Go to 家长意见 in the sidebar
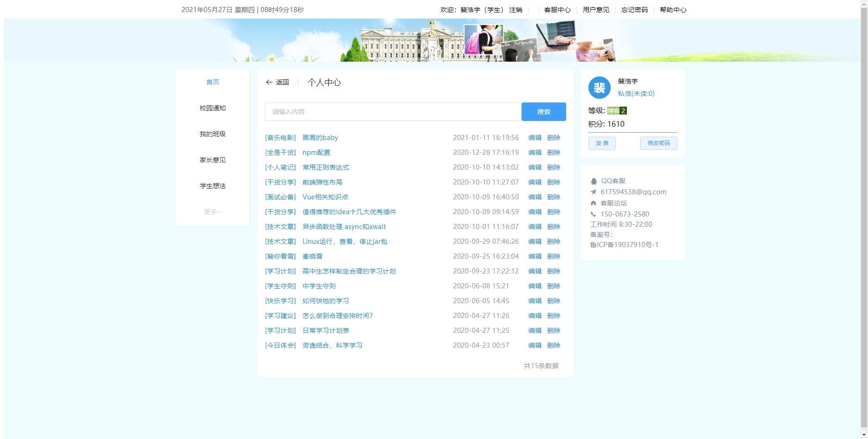The image size is (868, 439). 213,160
